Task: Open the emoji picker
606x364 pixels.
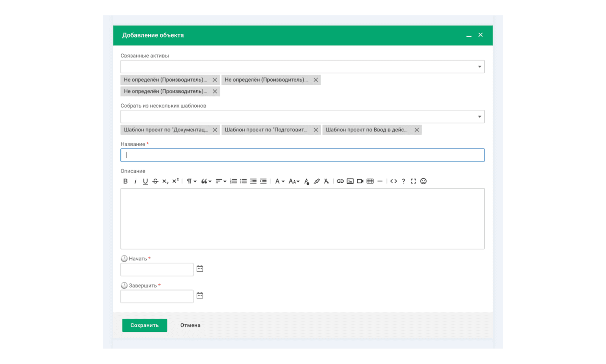Action: [x=423, y=181]
